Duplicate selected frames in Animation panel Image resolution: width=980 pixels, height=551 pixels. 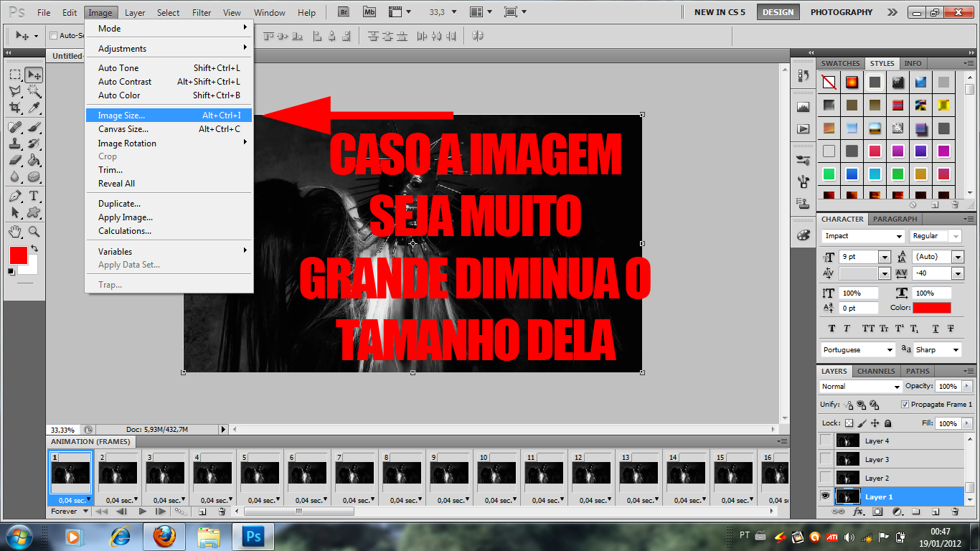(202, 512)
